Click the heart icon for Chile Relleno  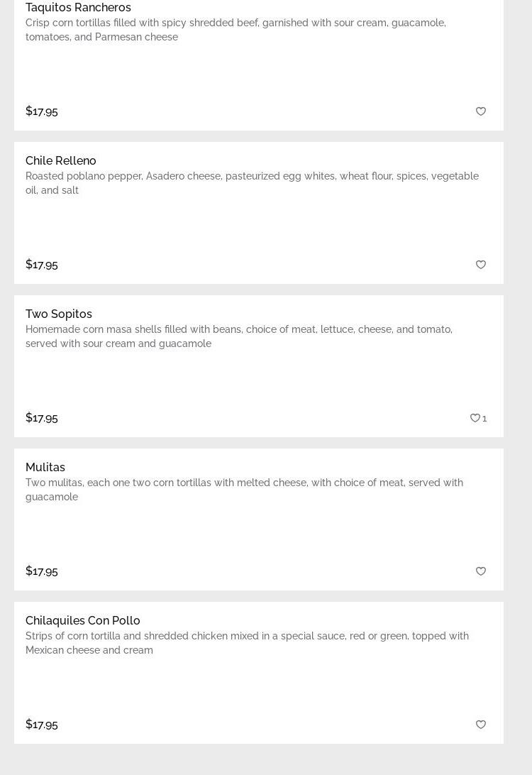coord(481,265)
